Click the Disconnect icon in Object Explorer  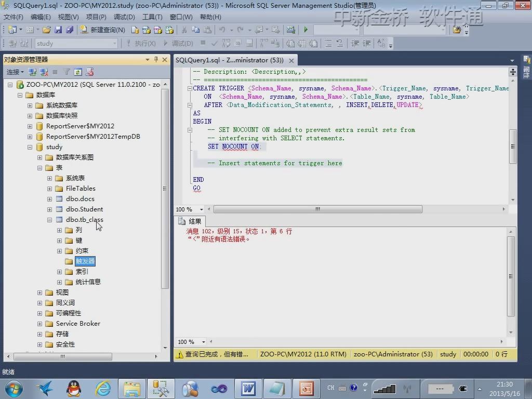[x=44, y=72]
